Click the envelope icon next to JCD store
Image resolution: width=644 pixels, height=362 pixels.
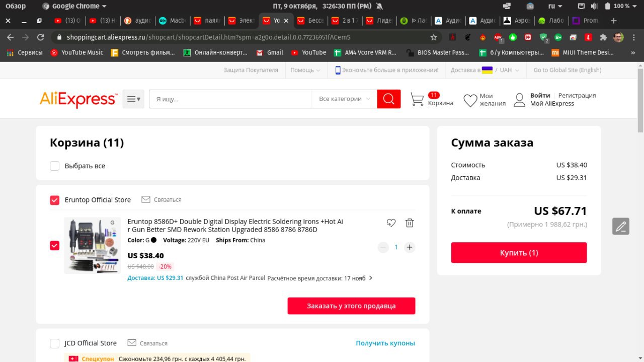(x=132, y=343)
